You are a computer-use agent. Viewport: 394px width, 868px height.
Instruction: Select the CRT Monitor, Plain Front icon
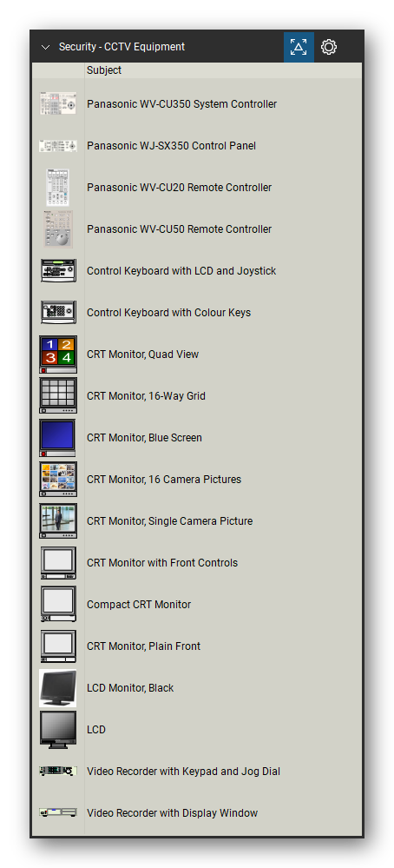pyautogui.click(x=58, y=646)
